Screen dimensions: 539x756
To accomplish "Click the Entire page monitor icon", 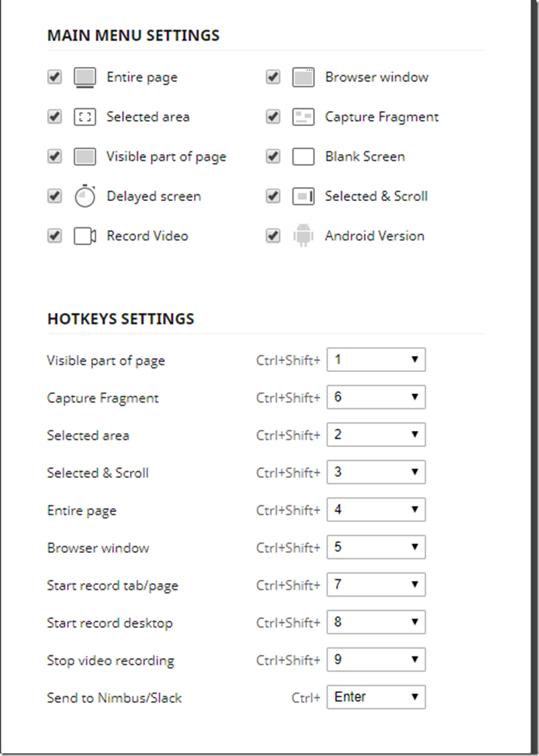I will [85, 78].
